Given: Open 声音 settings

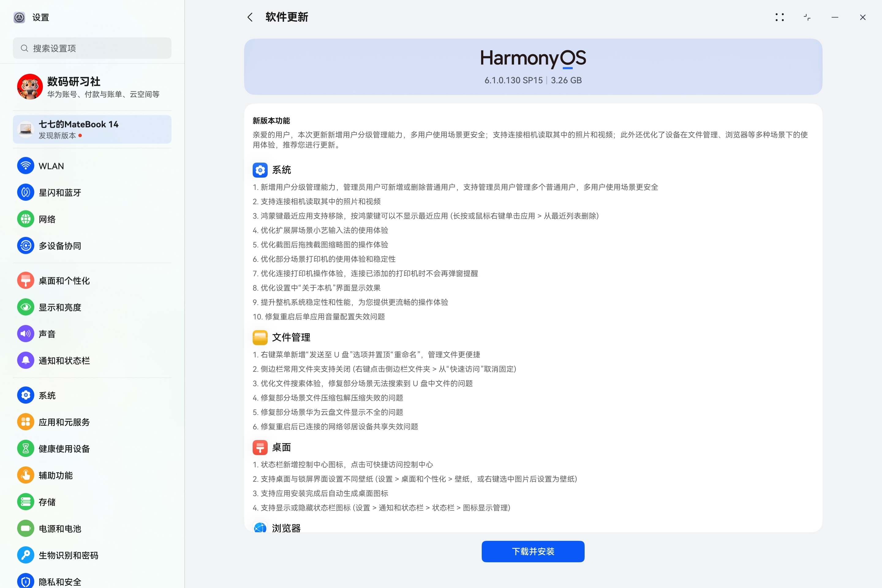Looking at the screenshot, I should pyautogui.click(x=92, y=334).
